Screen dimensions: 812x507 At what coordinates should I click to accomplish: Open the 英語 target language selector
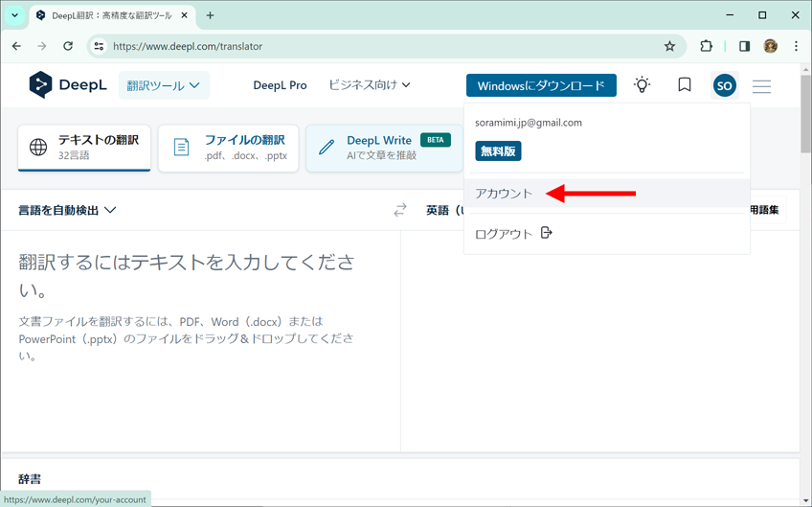point(444,211)
